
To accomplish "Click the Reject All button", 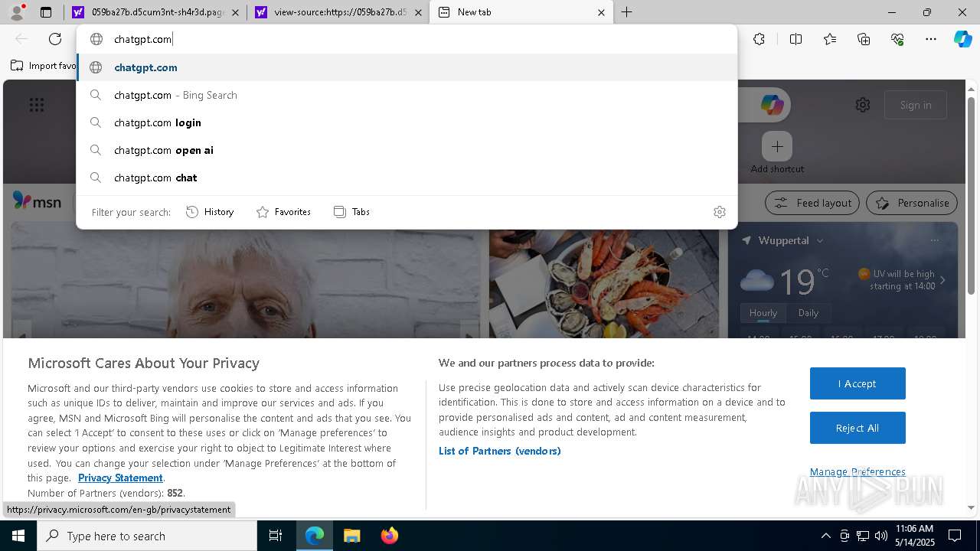I will point(857,428).
